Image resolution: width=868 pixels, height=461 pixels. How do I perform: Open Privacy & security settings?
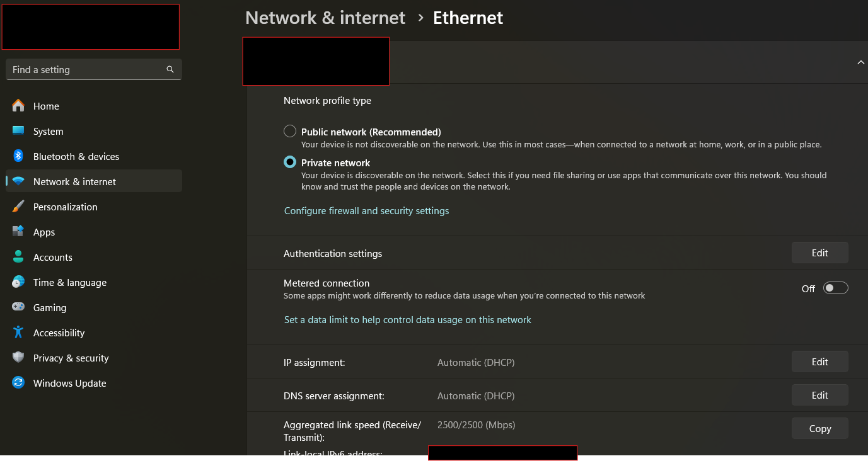click(71, 358)
